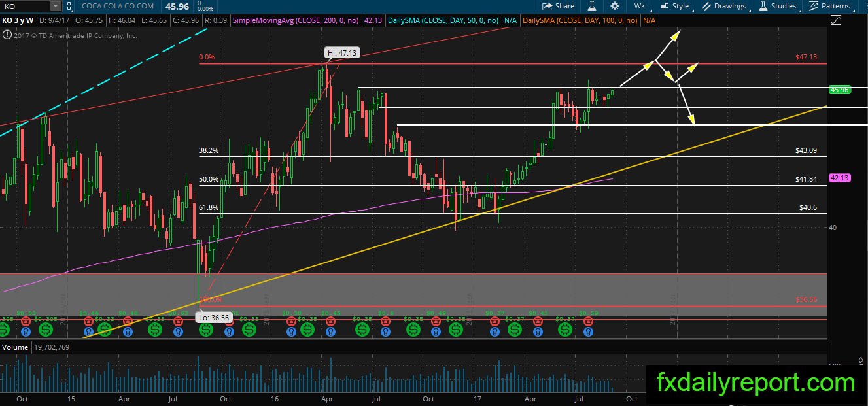Click the symbol actions icon beside COCA COLA
Viewport: 868px width, 406px height.
click(71, 6)
